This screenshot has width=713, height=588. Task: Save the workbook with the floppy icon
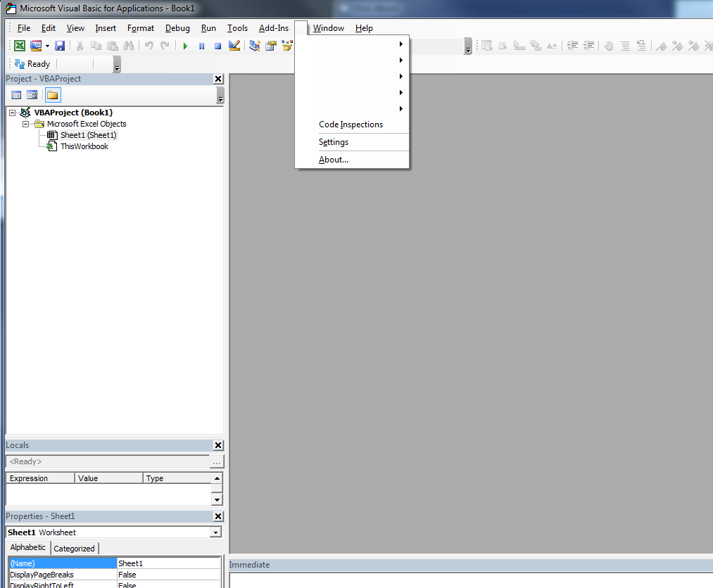[60, 46]
